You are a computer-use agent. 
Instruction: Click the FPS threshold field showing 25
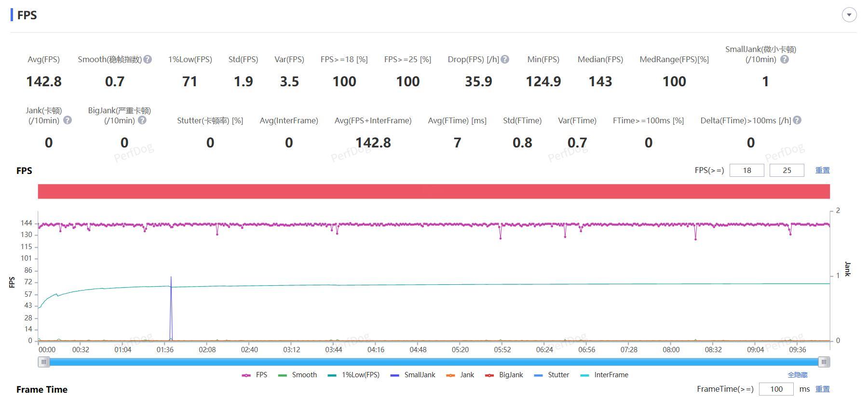coord(787,170)
